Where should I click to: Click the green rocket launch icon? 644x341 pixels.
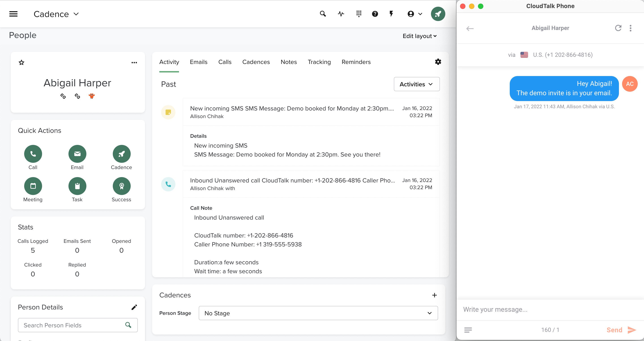[438, 14]
